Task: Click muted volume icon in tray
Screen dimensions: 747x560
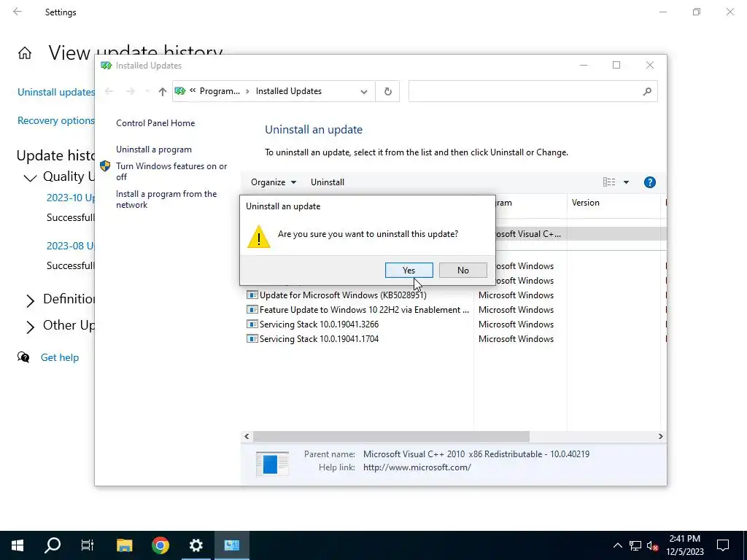Action: click(652, 545)
